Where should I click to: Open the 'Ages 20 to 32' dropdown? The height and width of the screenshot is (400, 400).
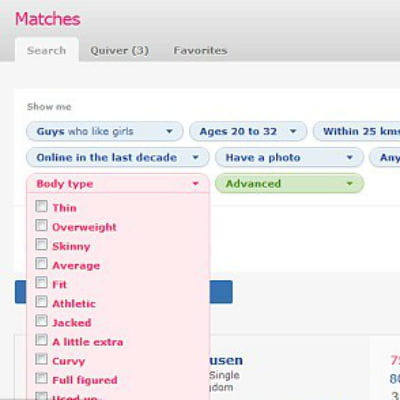coord(248,131)
